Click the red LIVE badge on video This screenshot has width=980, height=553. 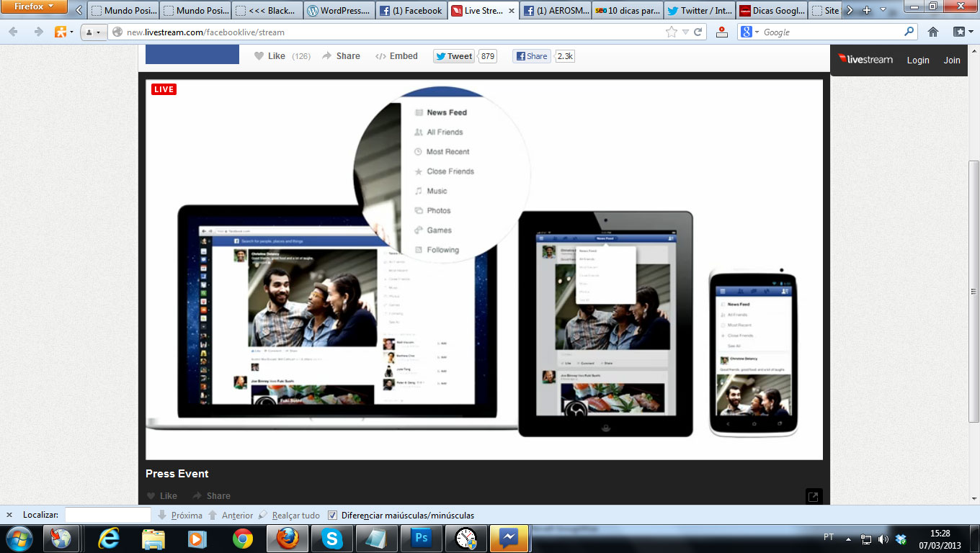click(x=164, y=89)
